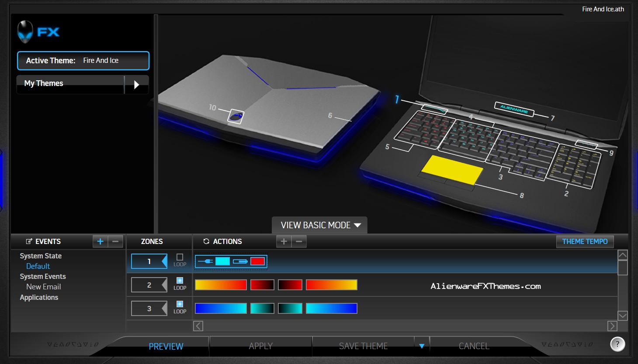Click zone label 6 on the laptop lid
The image size is (638, 364).
330,116
